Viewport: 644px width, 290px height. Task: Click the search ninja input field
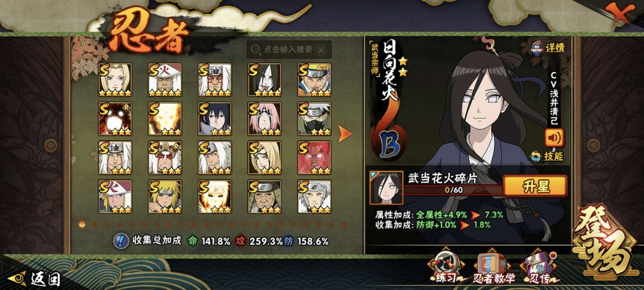tap(289, 50)
